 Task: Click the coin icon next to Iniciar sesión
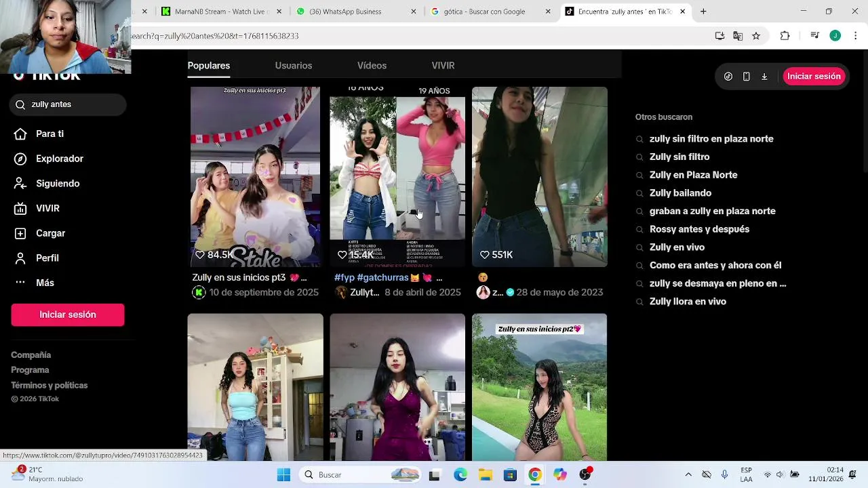(x=728, y=77)
